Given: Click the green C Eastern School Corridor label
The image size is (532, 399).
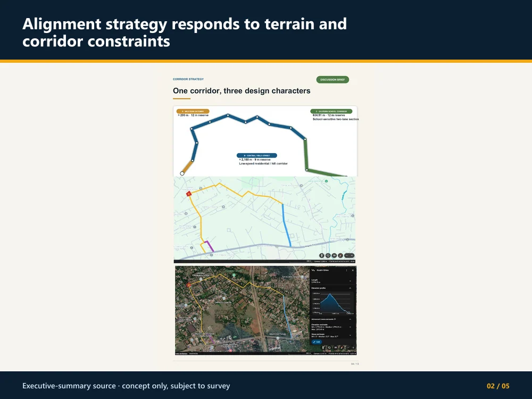Looking at the screenshot, I should pos(331,111).
